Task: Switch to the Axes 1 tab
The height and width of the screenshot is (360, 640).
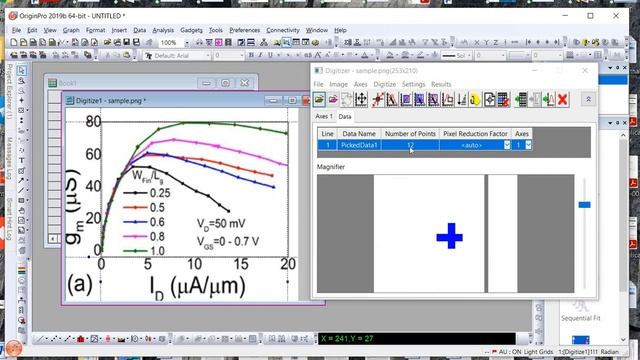Action: (324, 116)
